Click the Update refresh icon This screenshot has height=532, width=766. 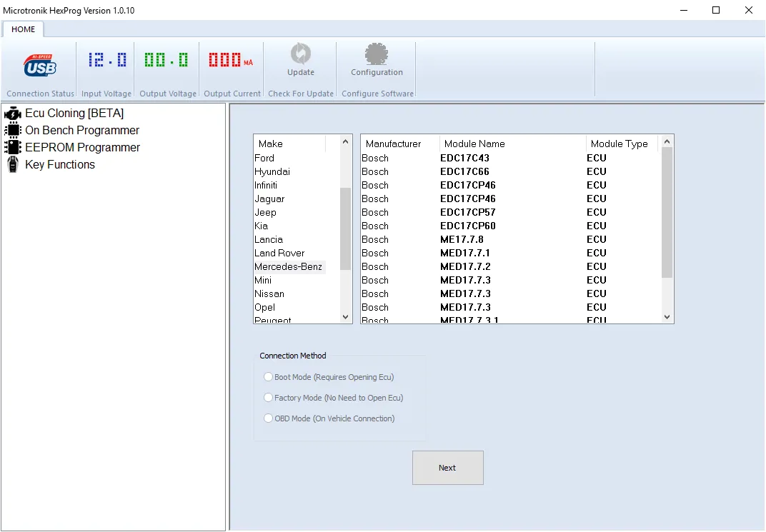(x=300, y=54)
